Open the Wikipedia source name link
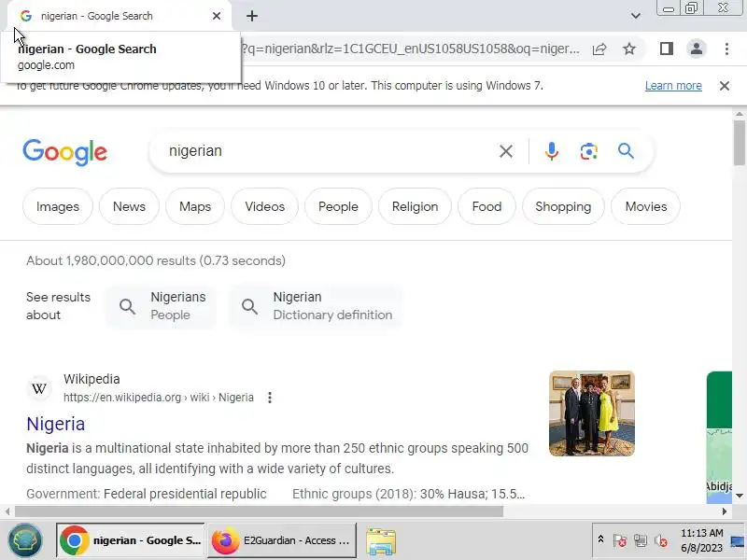747x560 pixels. [x=92, y=379]
